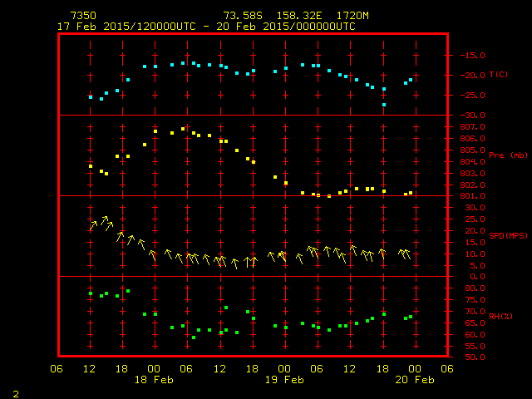Click the "801.0" pressure scale value

(x=472, y=196)
